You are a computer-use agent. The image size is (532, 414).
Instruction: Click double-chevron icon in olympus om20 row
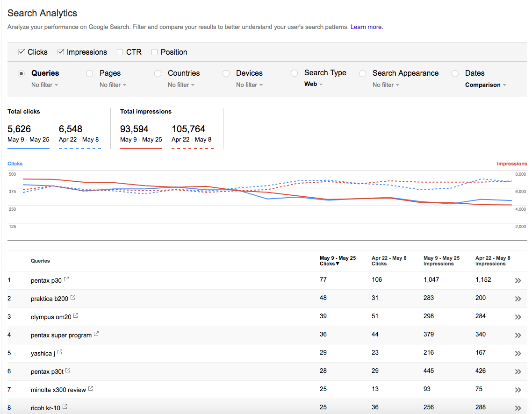[518, 317]
